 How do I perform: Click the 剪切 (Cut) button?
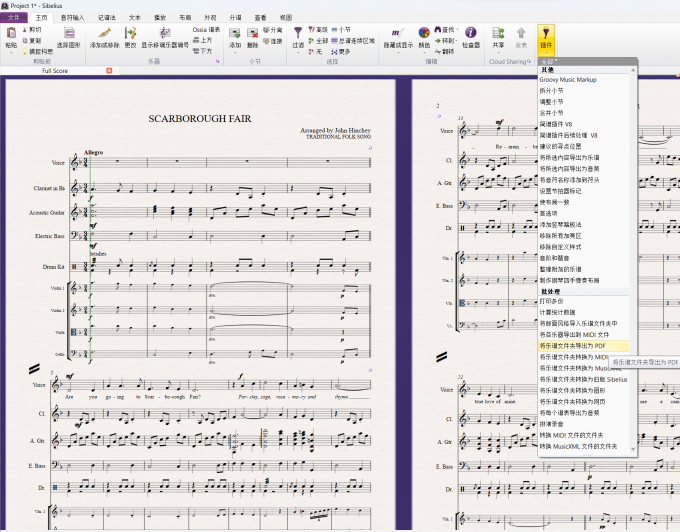tap(32, 29)
